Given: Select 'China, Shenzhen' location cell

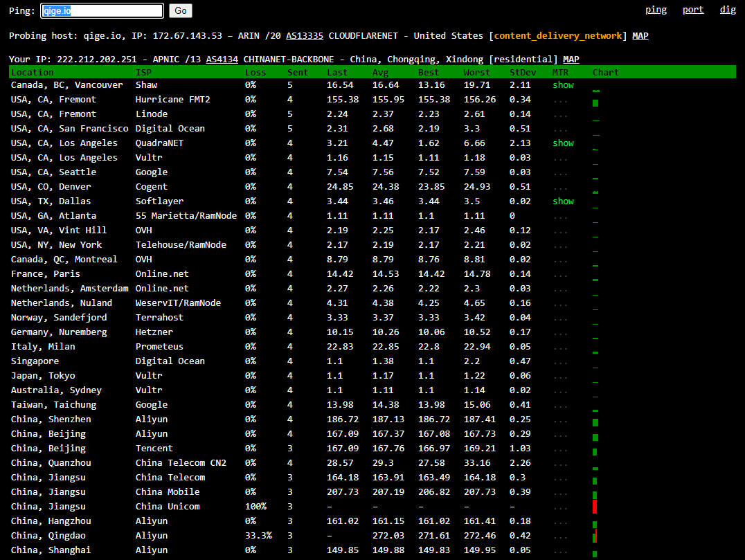Looking at the screenshot, I should point(51,419).
